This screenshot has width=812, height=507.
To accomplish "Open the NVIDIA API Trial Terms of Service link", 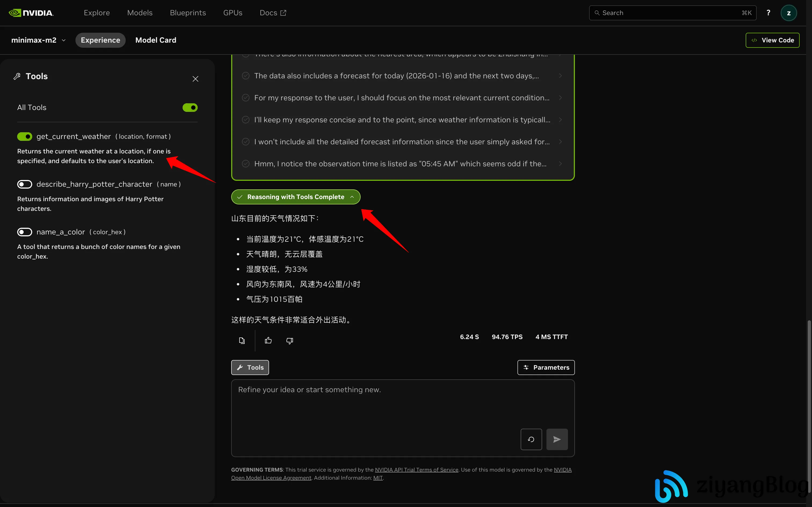I will tap(416, 469).
